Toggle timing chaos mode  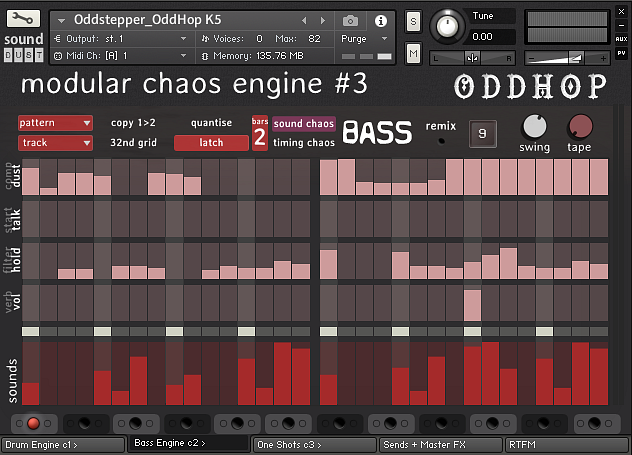pyautogui.click(x=304, y=143)
